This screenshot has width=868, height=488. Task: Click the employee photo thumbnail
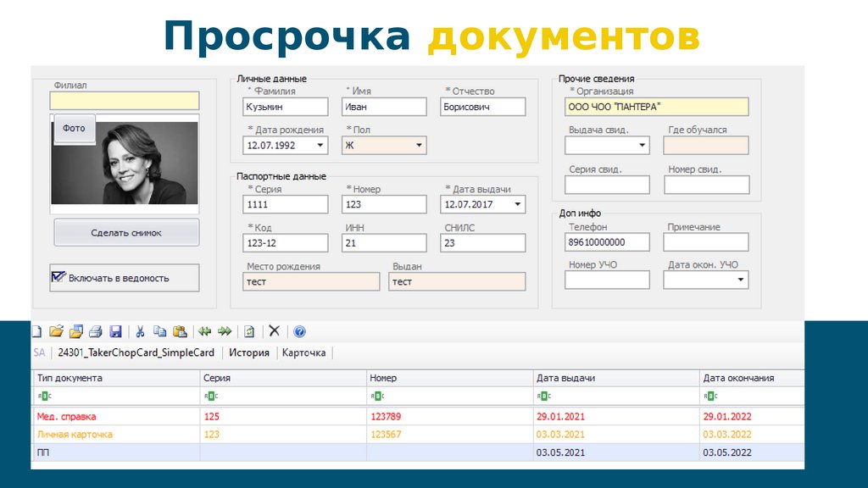pyautogui.click(x=125, y=164)
